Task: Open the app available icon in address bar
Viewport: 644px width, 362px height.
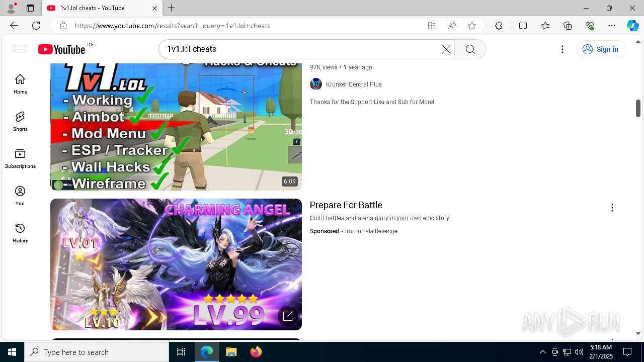Action: click(432, 26)
